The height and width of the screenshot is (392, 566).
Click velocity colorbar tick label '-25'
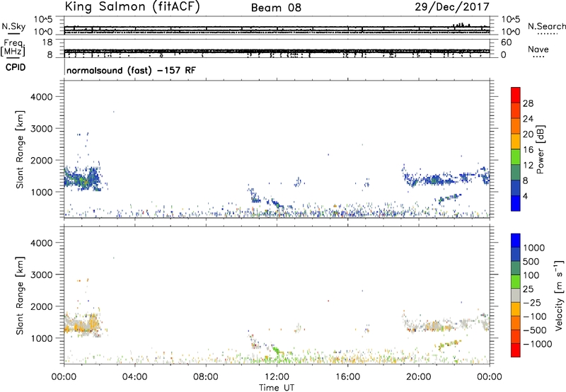532,303
